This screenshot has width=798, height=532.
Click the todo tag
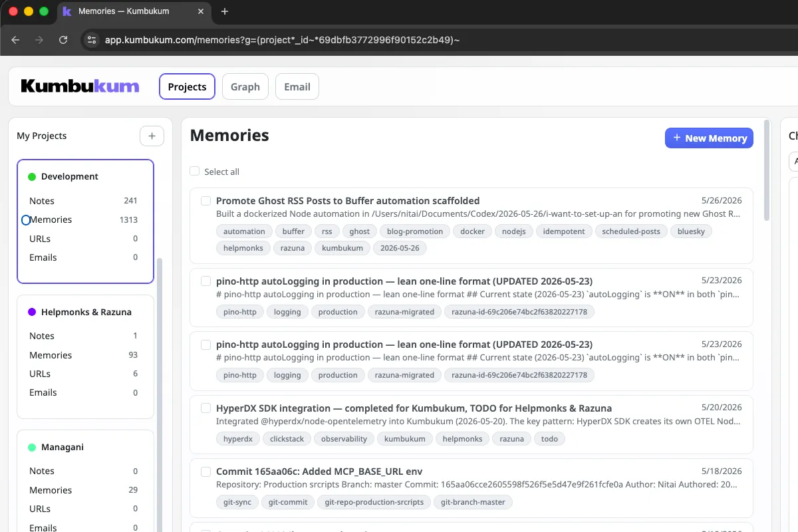pyautogui.click(x=550, y=439)
